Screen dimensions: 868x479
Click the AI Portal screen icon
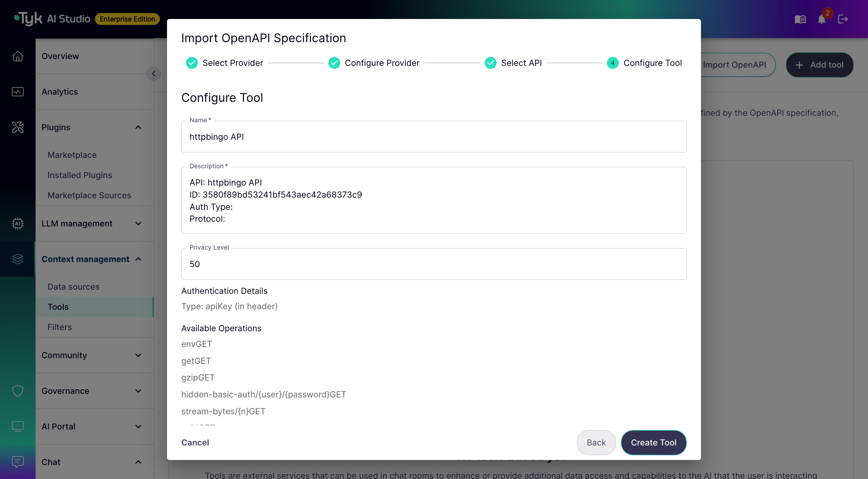pyautogui.click(x=18, y=426)
